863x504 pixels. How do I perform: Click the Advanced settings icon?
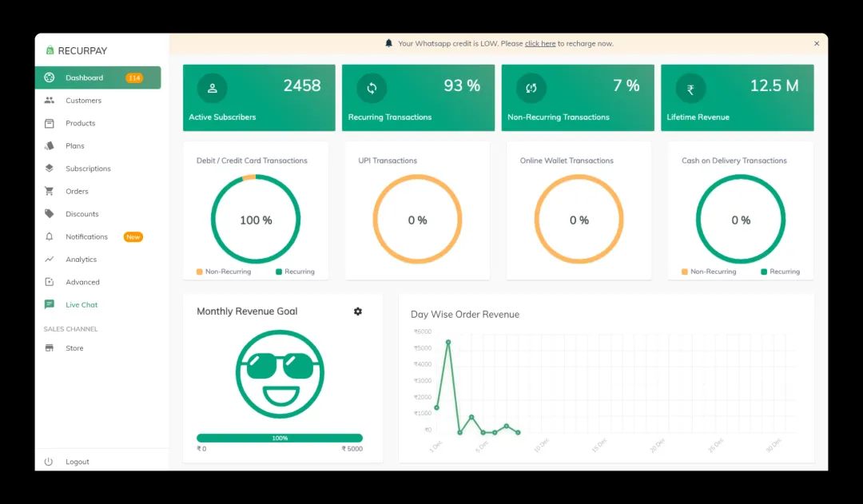(50, 282)
